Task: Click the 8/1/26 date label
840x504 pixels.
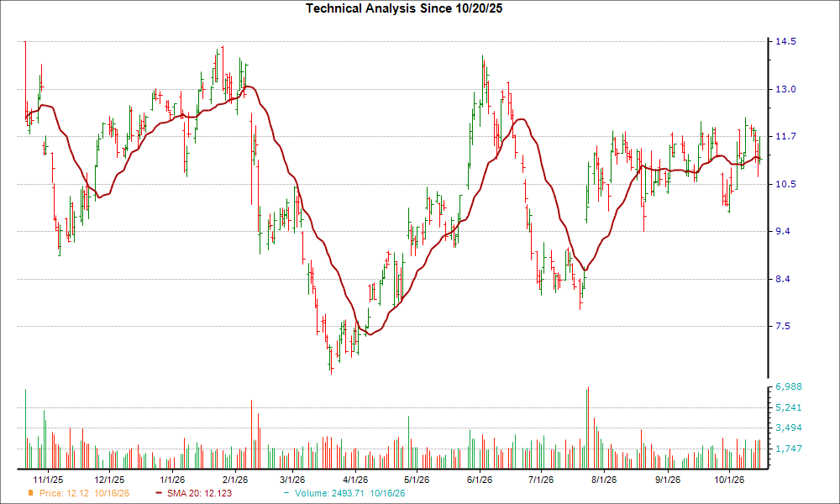Action: pos(604,480)
